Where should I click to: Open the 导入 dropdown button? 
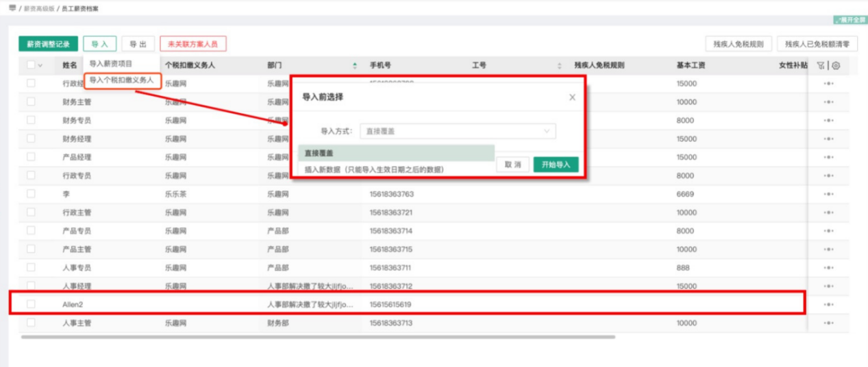100,44
